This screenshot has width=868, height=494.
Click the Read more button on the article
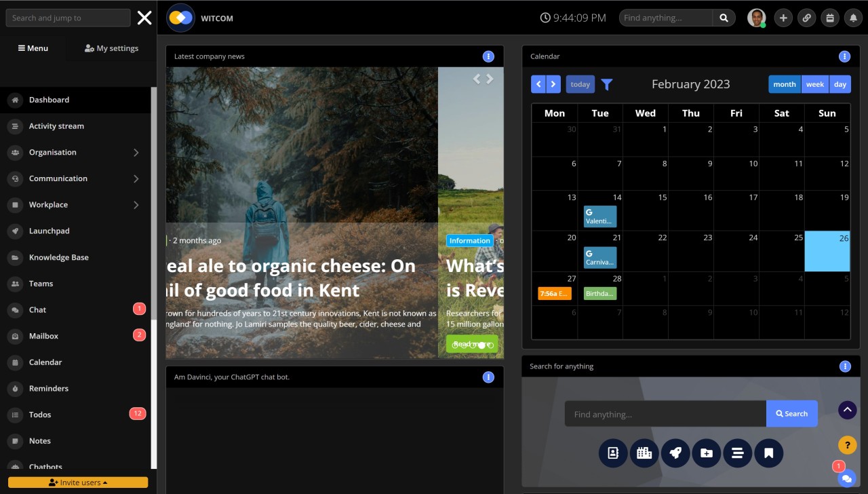[471, 344]
